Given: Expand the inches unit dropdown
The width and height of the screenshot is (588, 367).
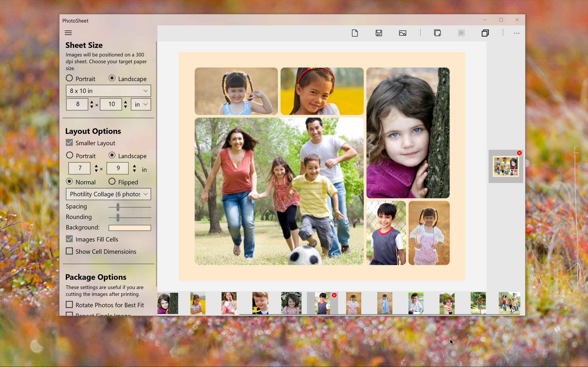Looking at the screenshot, I should [141, 104].
